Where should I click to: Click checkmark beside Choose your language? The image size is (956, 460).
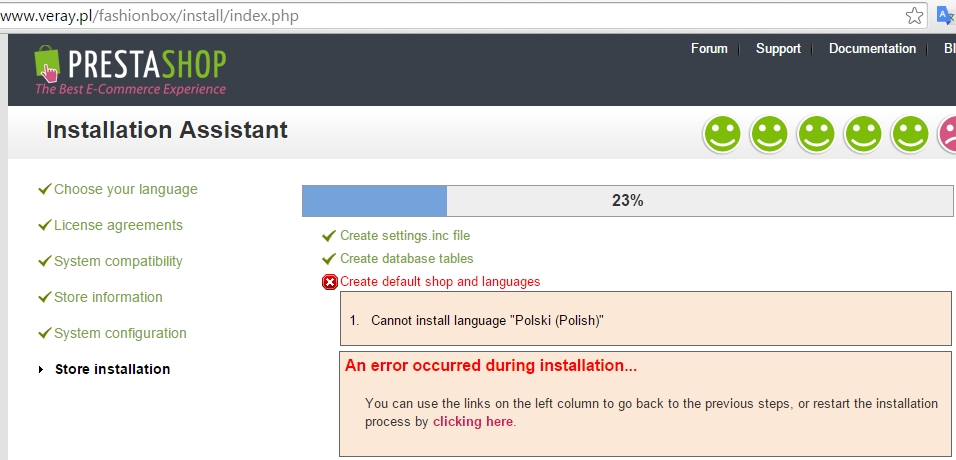(44, 189)
